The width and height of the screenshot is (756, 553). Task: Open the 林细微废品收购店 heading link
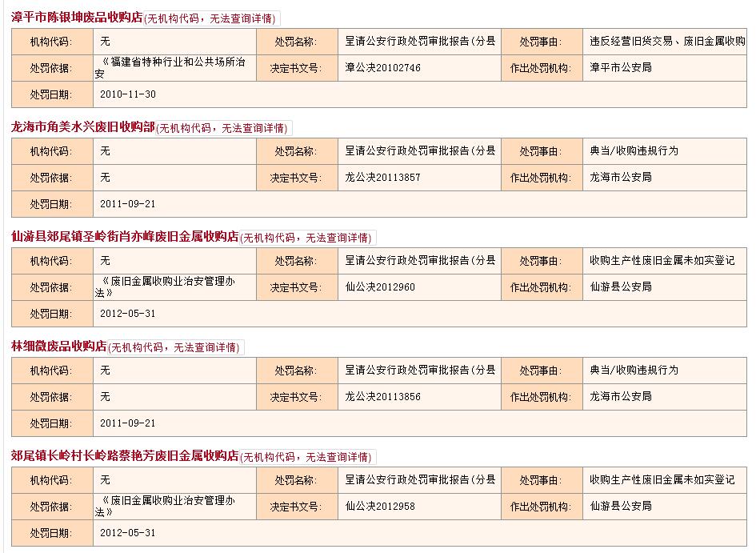tap(59, 347)
